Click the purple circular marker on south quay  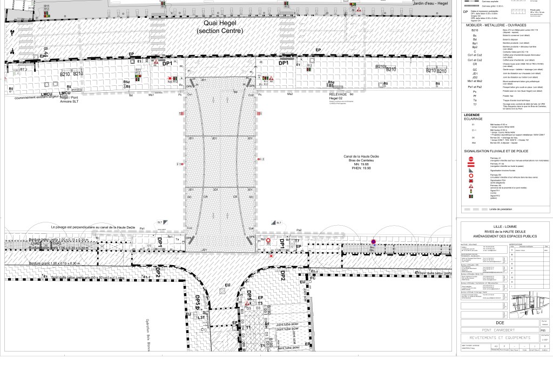pyautogui.click(x=373, y=241)
